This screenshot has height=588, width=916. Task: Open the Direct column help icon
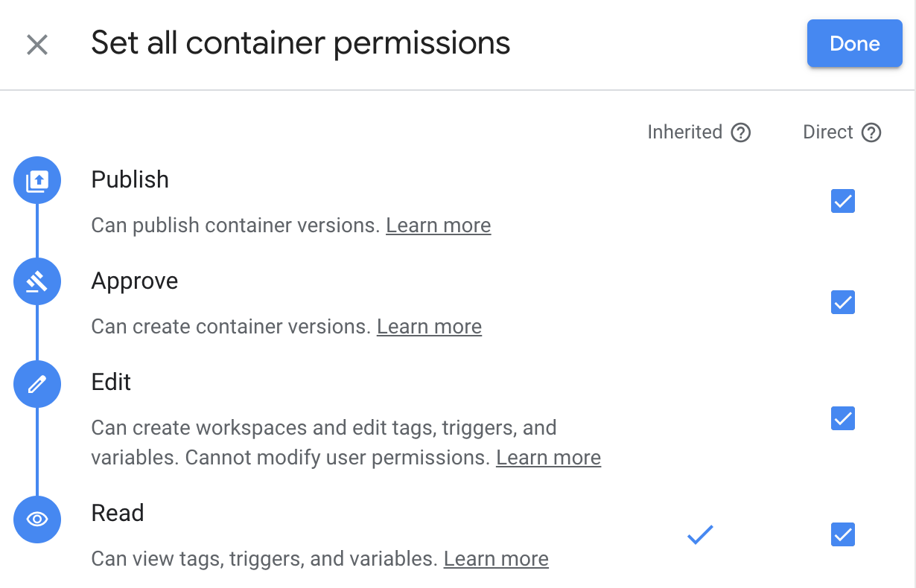coord(871,132)
